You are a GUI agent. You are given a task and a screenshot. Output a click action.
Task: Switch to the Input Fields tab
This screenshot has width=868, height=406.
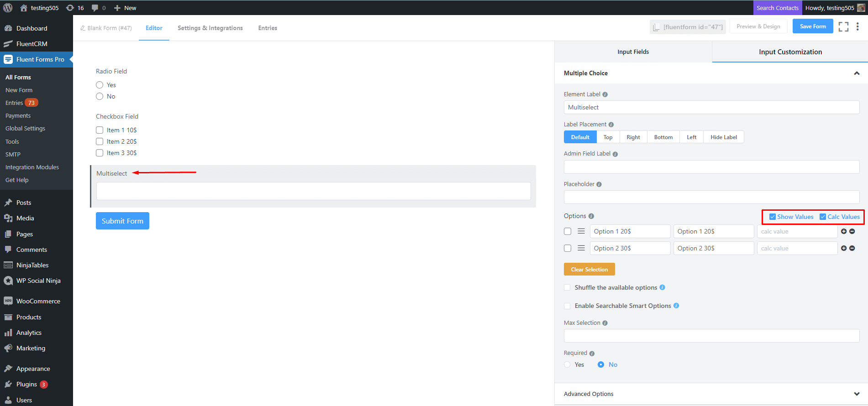pos(633,52)
